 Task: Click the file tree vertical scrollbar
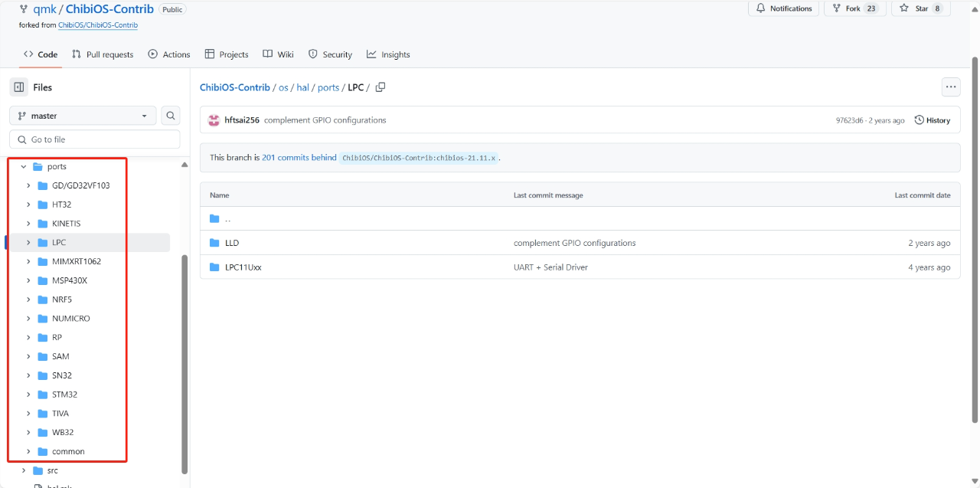(184, 360)
